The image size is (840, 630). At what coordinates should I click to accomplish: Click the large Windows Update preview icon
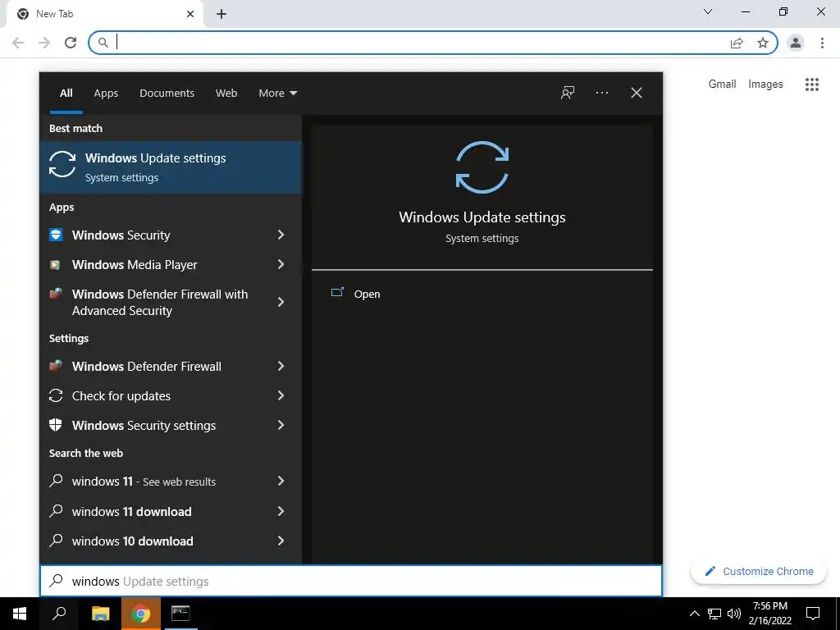482,167
